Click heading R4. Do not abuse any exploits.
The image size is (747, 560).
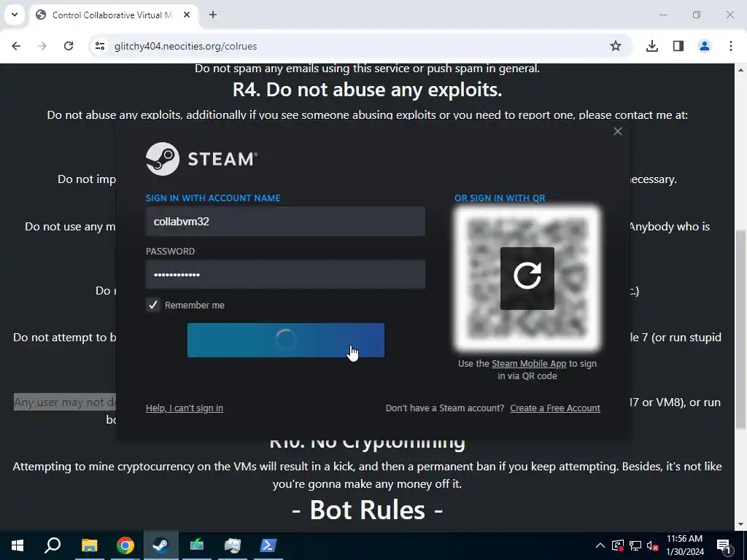(368, 90)
